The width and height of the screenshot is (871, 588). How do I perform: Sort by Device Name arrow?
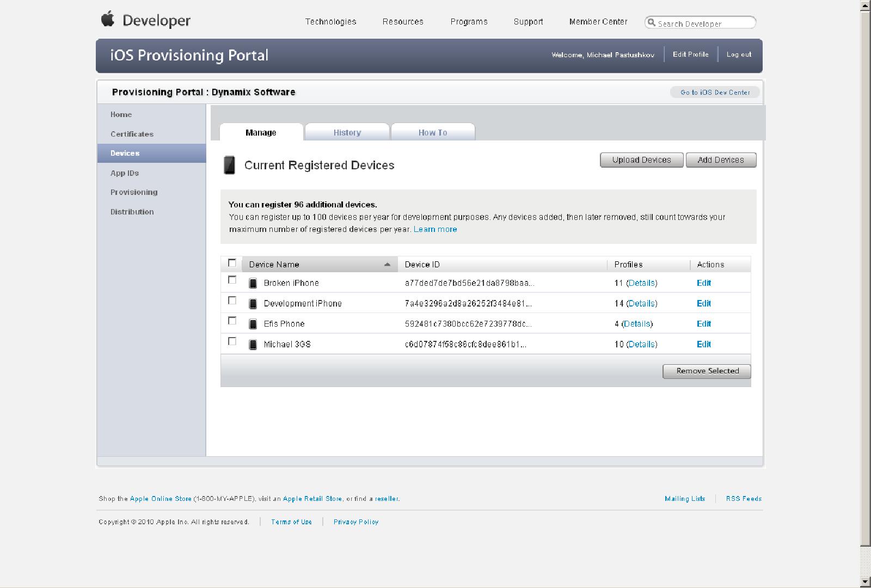(387, 265)
